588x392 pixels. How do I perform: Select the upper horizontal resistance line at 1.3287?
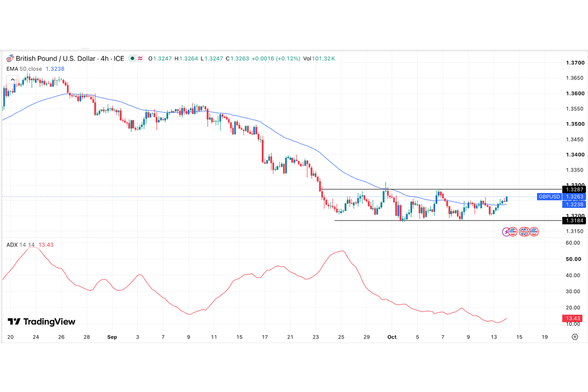point(441,189)
